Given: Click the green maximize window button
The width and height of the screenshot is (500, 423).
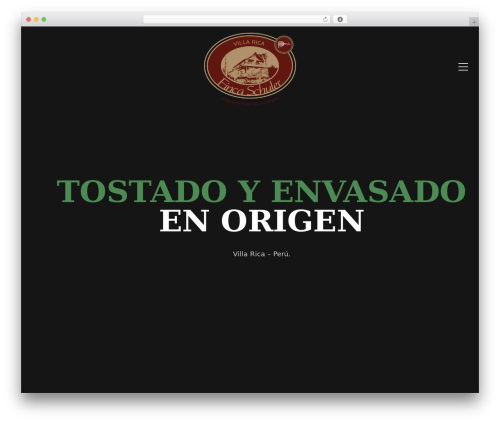Looking at the screenshot, I should [x=44, y=19].
